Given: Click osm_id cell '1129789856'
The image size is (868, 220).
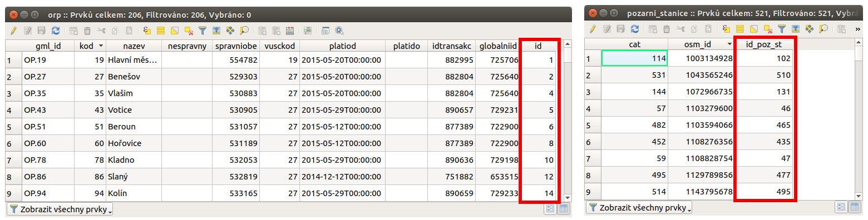Looking at the screenshot, I should click(x=701, y=175).
